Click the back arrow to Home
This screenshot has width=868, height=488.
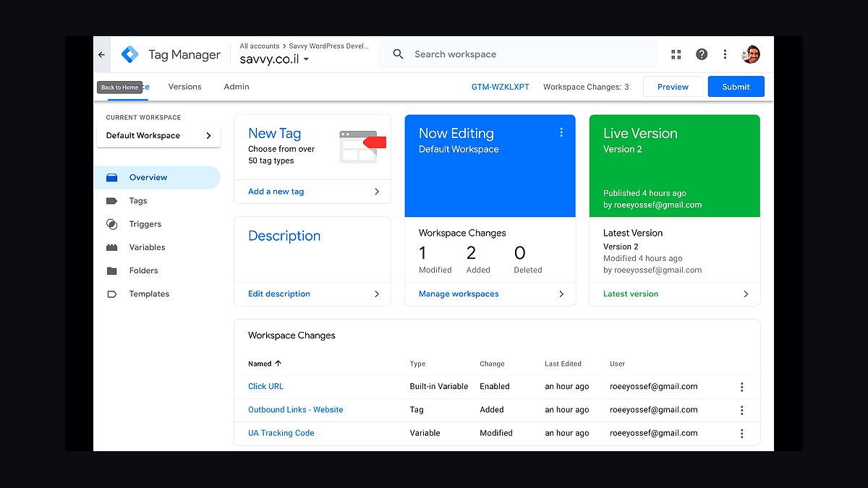(101, 54)
